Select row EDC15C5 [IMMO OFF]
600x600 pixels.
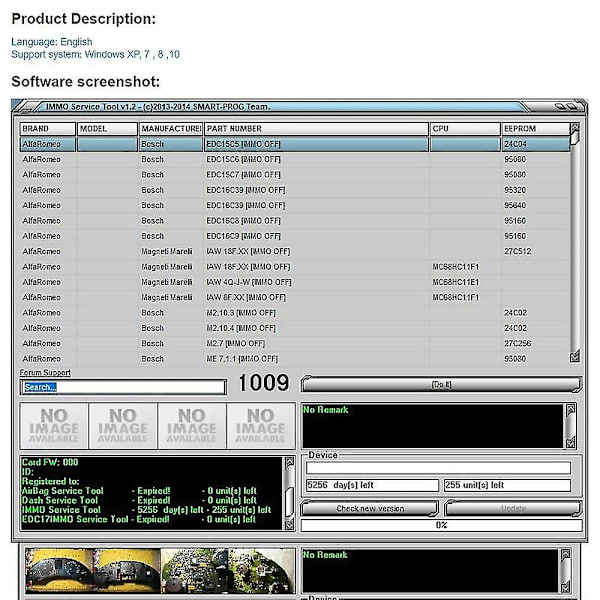pos(295,144)
